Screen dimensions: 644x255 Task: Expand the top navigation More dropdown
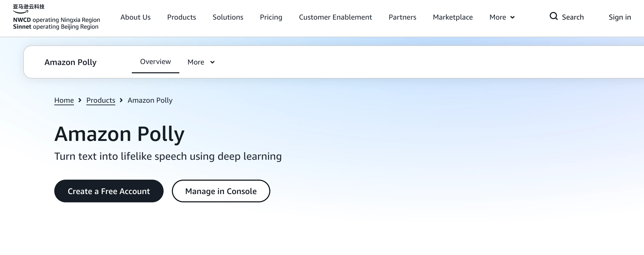coord(502,17)
